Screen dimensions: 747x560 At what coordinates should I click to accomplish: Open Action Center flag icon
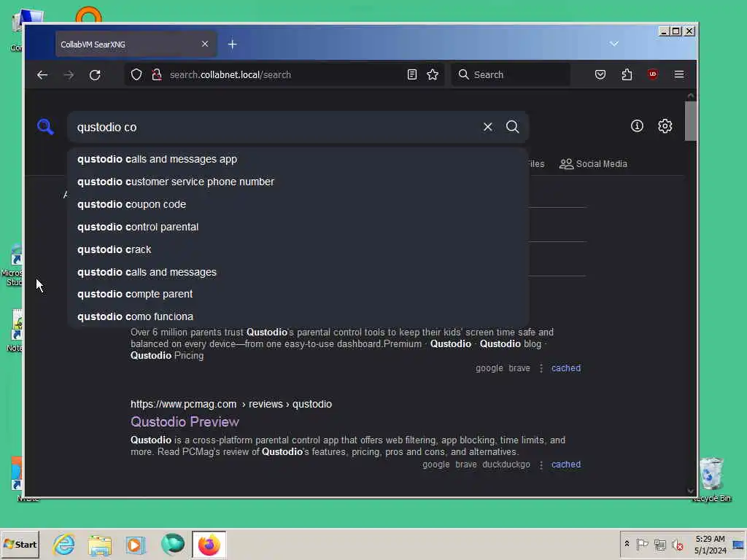click(642, 544)
